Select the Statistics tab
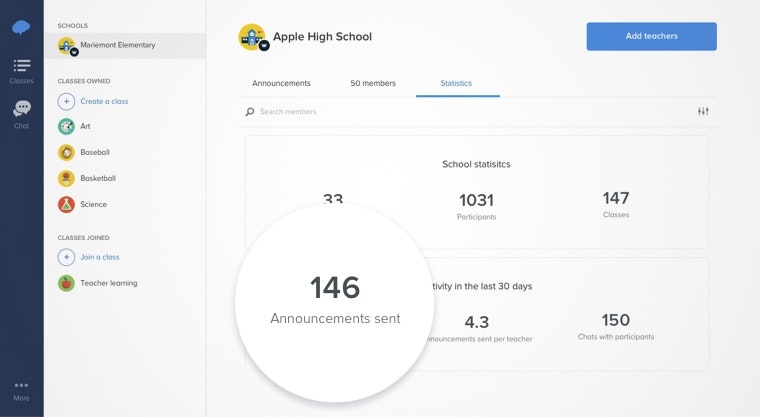Image resolution: width=760 pixels, height=417 pixels. 456,83
